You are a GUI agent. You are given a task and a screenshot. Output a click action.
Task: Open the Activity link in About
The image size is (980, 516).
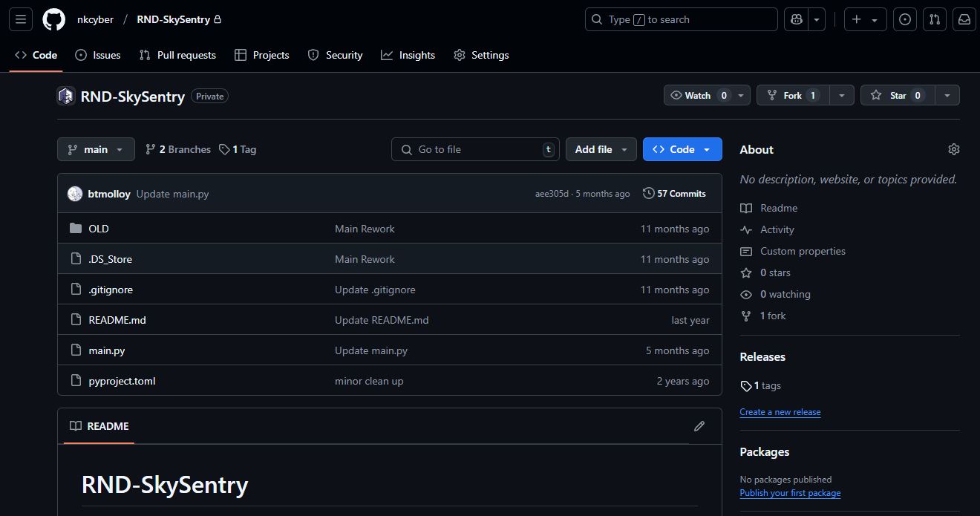(768, 229)
